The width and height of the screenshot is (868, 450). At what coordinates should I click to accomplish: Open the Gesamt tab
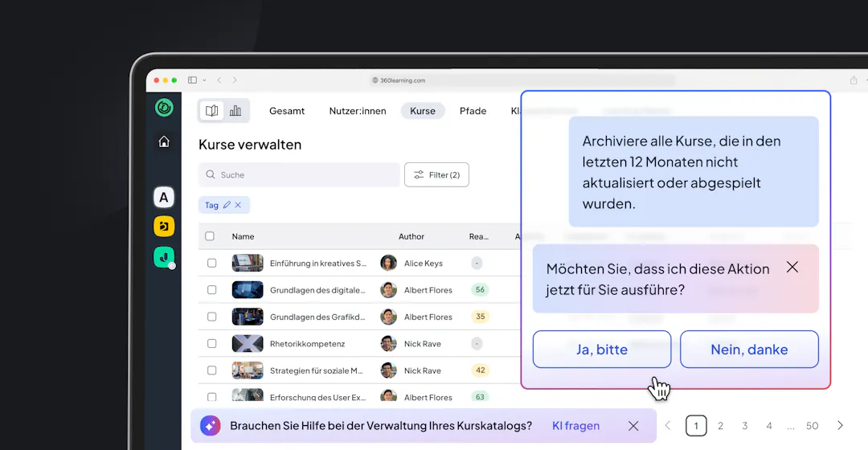pyautogui.click(x=287, y=111)
